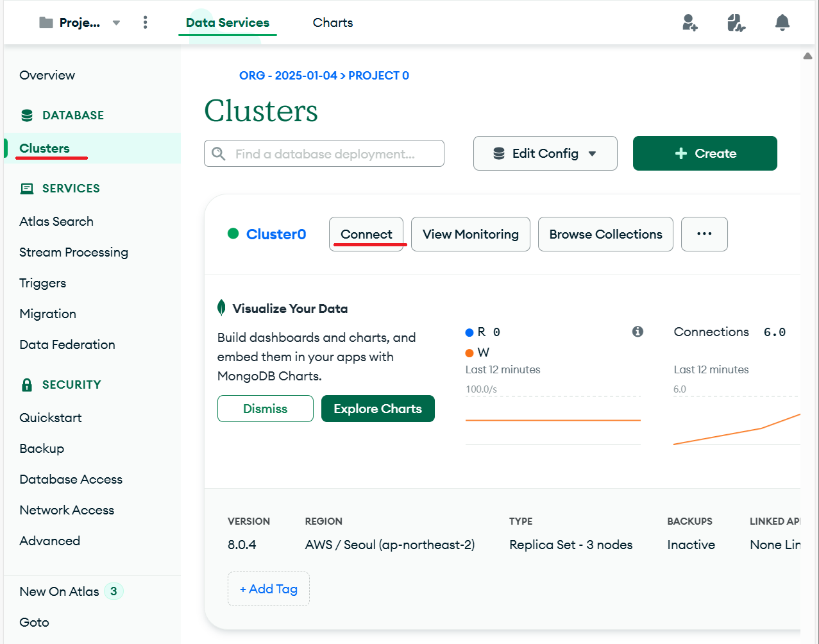Click the Database stack icon in sidebar
This screenshot has height=644, width=819.
pos(27,115)
